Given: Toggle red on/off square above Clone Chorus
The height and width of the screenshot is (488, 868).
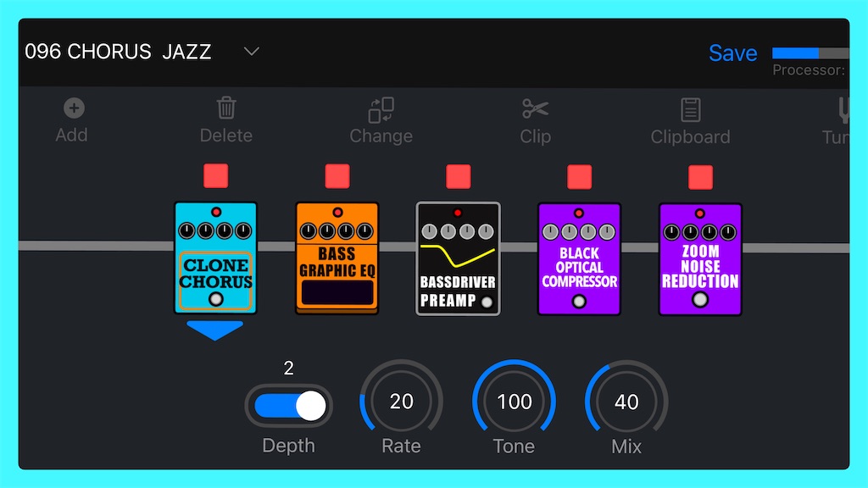Looking at the screenshot, I should click(216, 176).
